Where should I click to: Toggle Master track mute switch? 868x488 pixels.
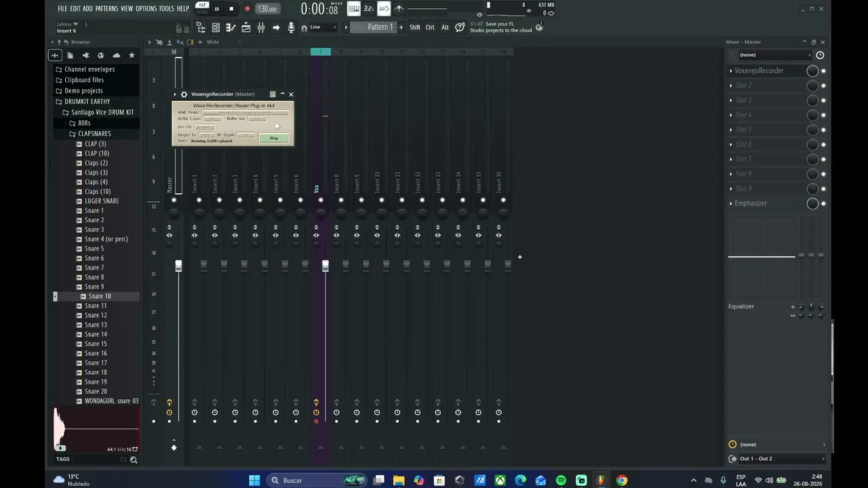174,200
